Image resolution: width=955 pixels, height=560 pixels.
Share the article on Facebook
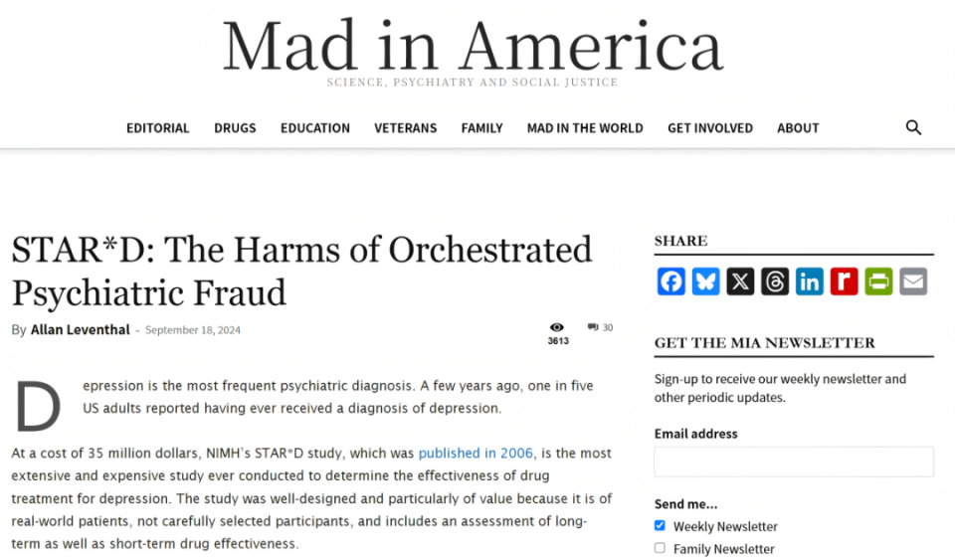click(x=671, y=281)
